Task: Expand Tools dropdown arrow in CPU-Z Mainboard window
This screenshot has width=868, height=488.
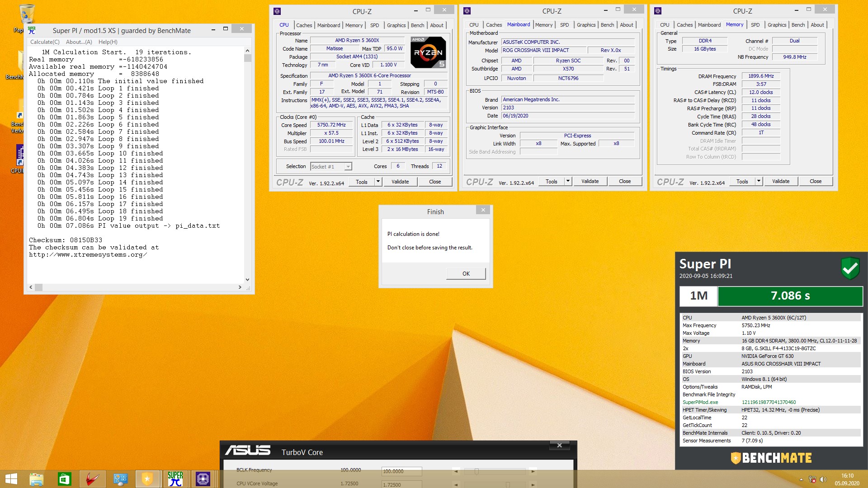Action: 568,181
